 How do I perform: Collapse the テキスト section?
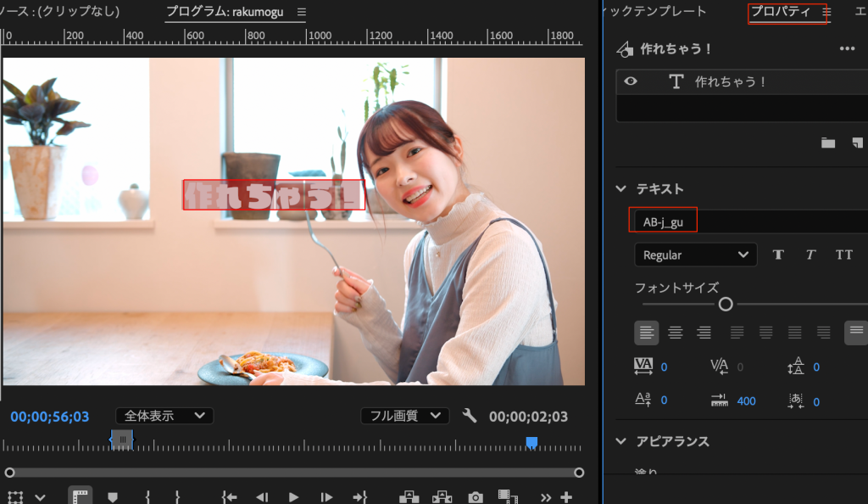tap(621, 188)
